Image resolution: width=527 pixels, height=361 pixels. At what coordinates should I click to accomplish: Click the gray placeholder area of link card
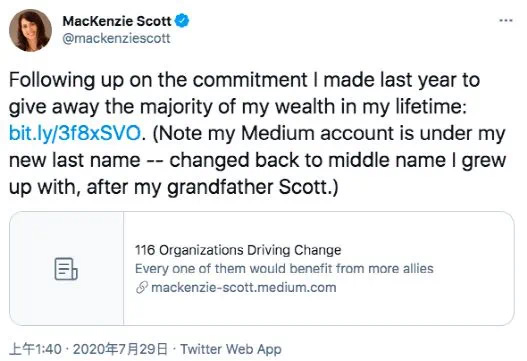pyautogui.click(x=67, y=268)
